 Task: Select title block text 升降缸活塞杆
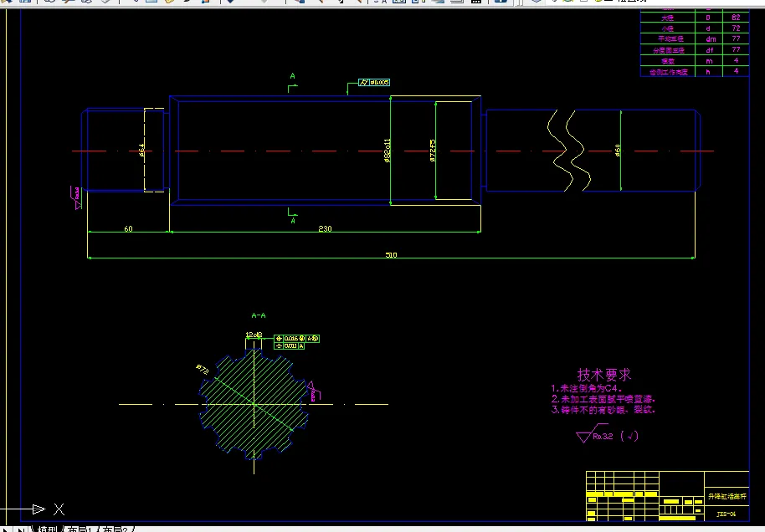click(727, 496)
